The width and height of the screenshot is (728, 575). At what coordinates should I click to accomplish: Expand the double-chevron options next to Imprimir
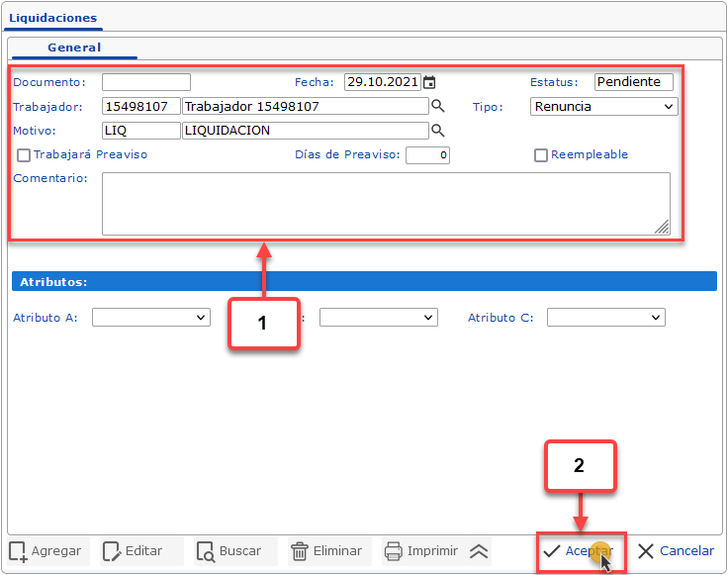479,551
